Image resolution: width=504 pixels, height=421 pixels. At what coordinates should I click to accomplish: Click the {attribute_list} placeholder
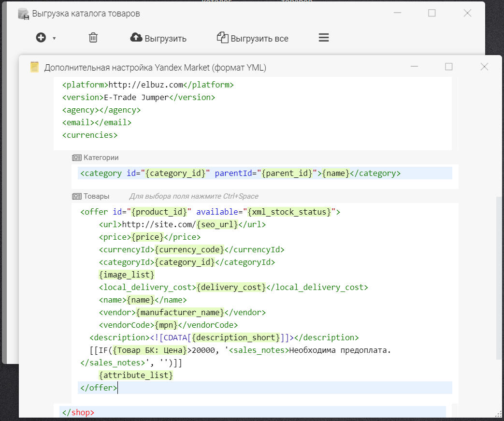click(x=136, y=375)
